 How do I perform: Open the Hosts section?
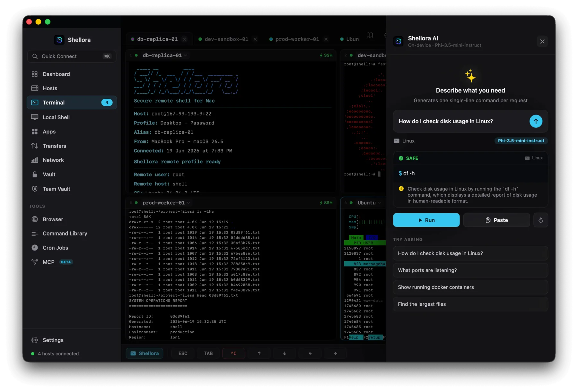(x=72, y=88)
